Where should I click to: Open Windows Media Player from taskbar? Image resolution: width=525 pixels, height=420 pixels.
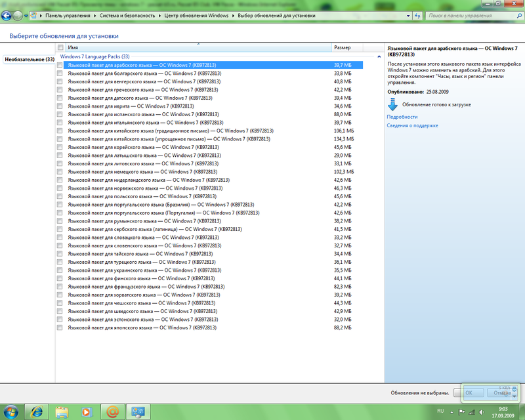point(87,412)
